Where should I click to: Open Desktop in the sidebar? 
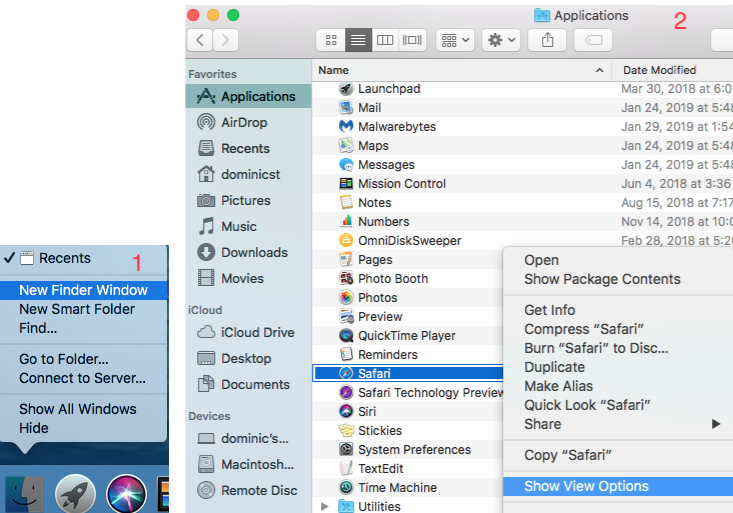point(248,359)
